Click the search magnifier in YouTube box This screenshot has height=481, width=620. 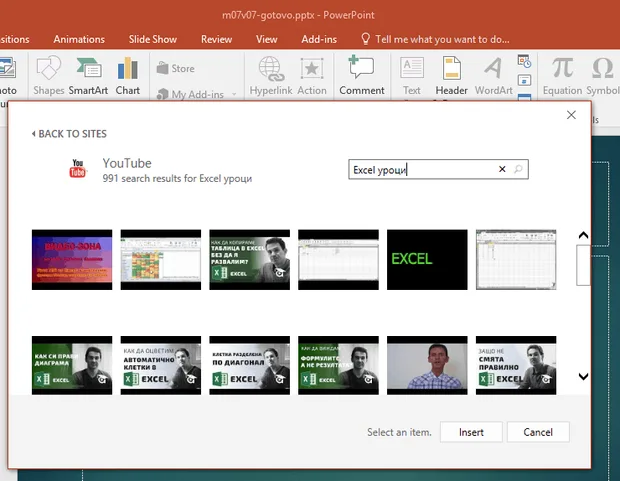[x=518, y=169]
